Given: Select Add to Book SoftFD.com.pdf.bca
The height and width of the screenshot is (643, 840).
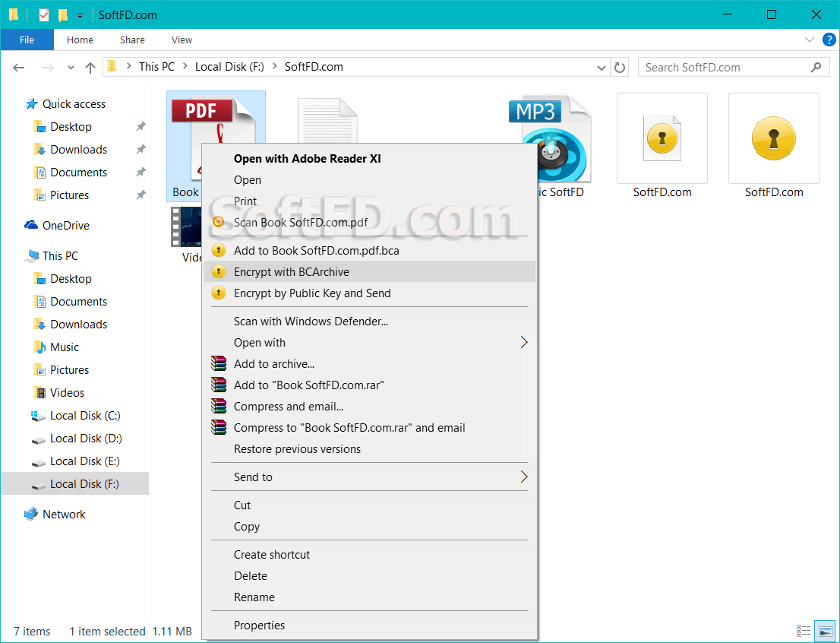Looking at the screenshot, I should (x=369, y=251).
